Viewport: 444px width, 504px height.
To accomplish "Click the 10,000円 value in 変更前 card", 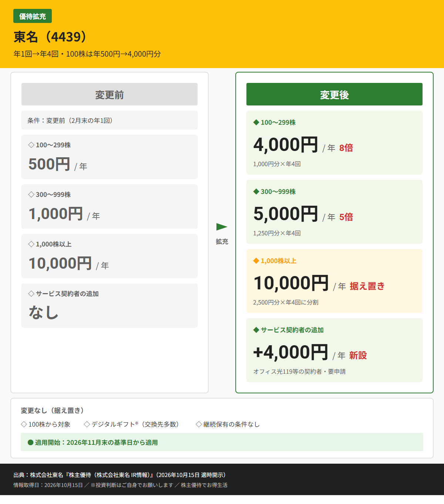I will click(60, 263).
